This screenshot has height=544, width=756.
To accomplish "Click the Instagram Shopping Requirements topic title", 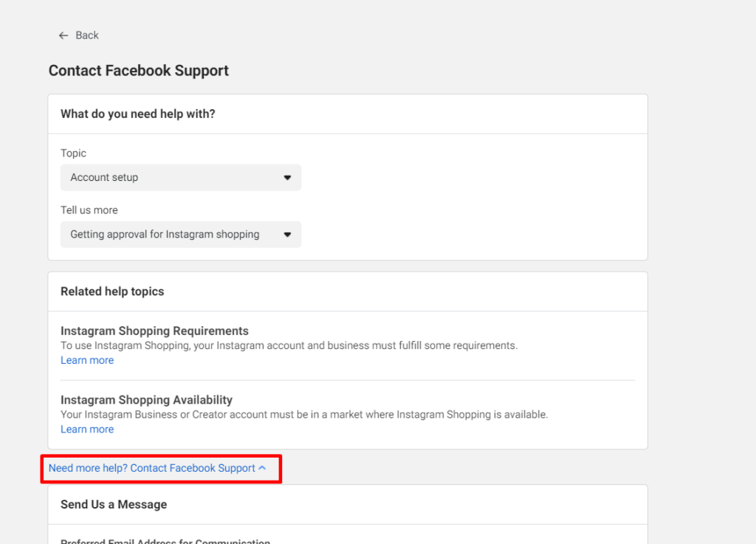I will pos(154,331).
